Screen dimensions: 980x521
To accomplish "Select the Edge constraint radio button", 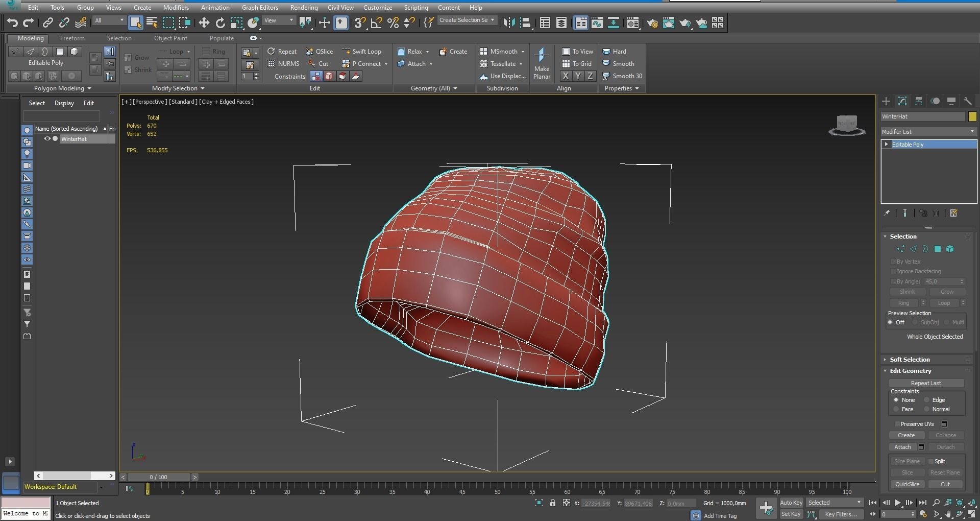I will pos(926,400).
